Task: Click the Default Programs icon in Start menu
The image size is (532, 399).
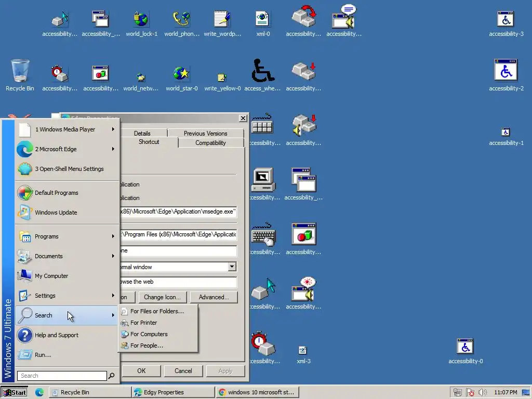Action: [25, 193]
